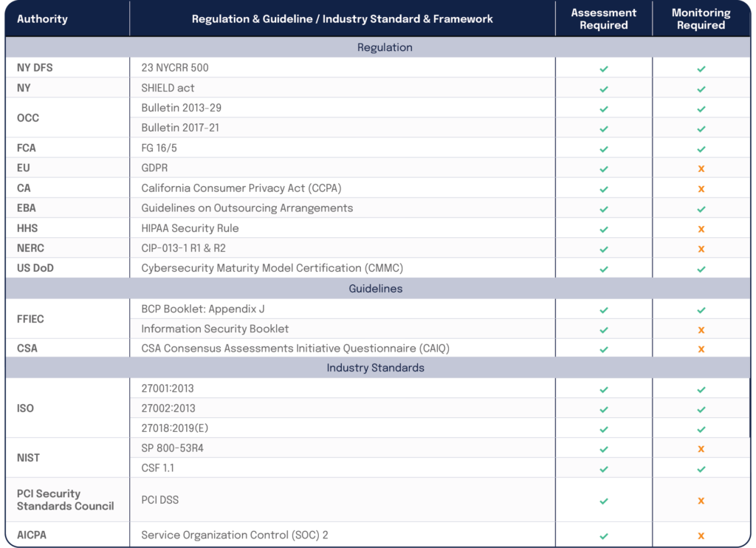The width and height of the screenshot is (756, 548).
Task: Click the orange X for PCI DSS
Action: 701,501
